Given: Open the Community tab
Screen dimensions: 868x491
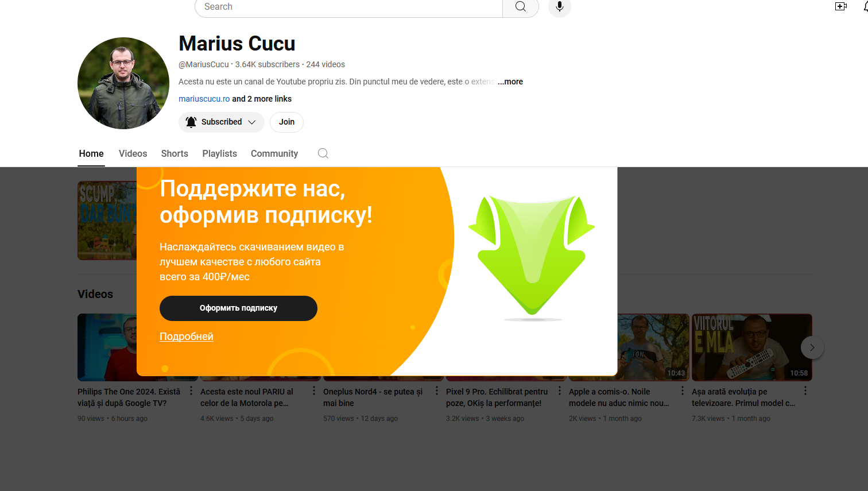Looking at the screenshot, I should pos(274,153).
